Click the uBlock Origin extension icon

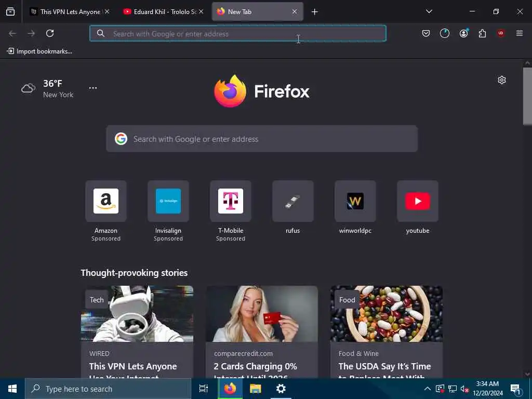(x=501, y=33)
